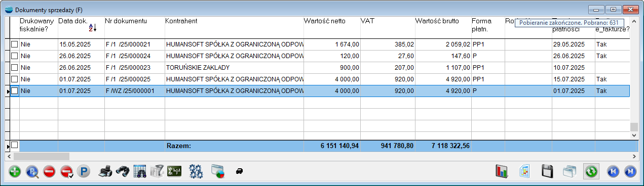Click the blue gears settings icon

point(196,171)
